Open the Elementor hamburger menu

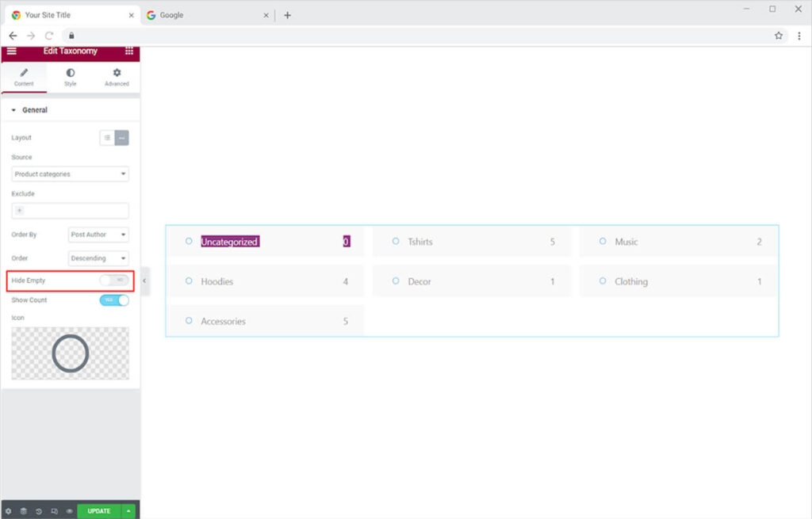pyautogui.click(x=11, y=51)
